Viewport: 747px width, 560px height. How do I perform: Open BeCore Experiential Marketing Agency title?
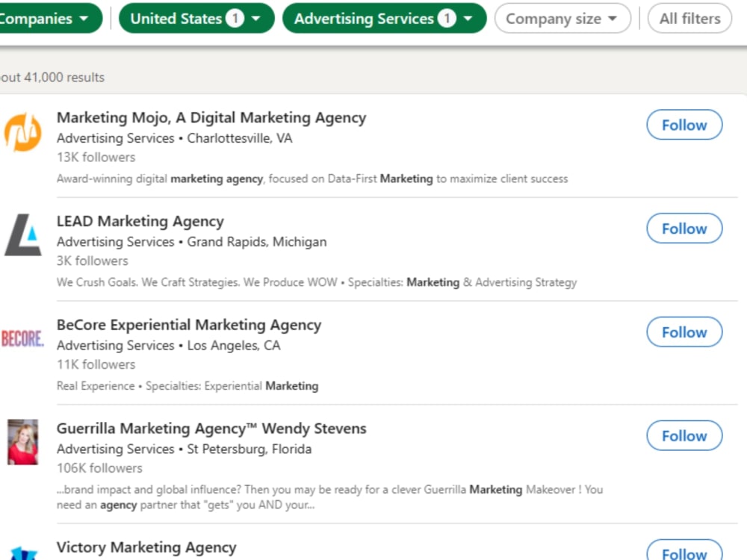coord(189,325)
